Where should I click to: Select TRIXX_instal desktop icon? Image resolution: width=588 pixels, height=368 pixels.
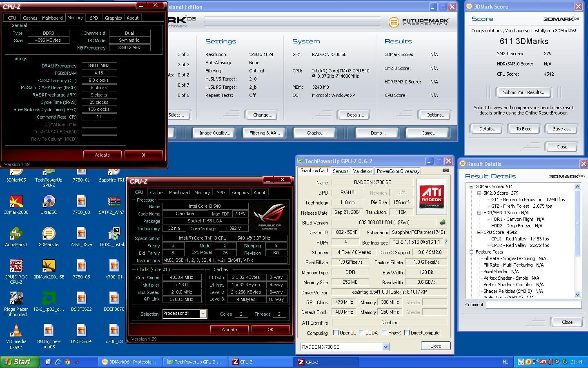[114, 237]
